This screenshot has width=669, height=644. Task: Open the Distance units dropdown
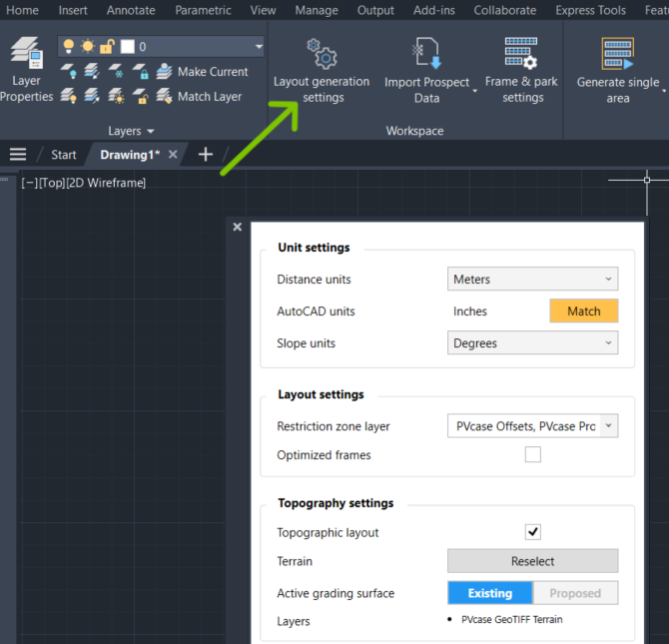click(x=532, y=280)
